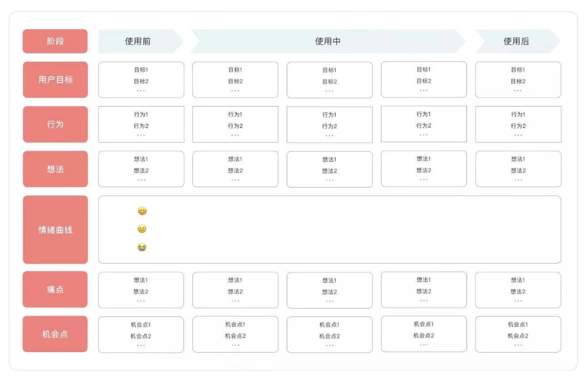Image resolution: width=588 pixels, height=383 pixels.
Task: Select the 情绪曲线 row label
Action: (x=55, y=230)
